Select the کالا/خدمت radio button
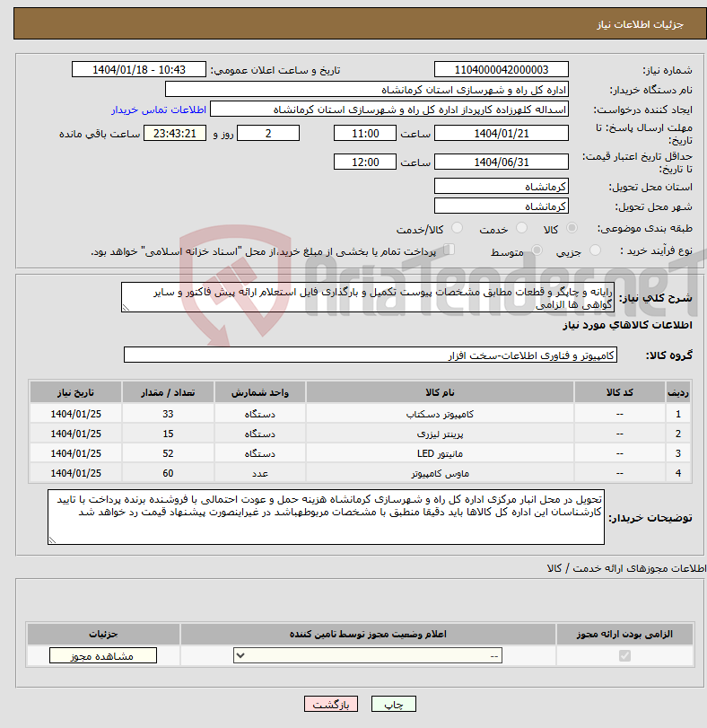 [x=457, y=227]
